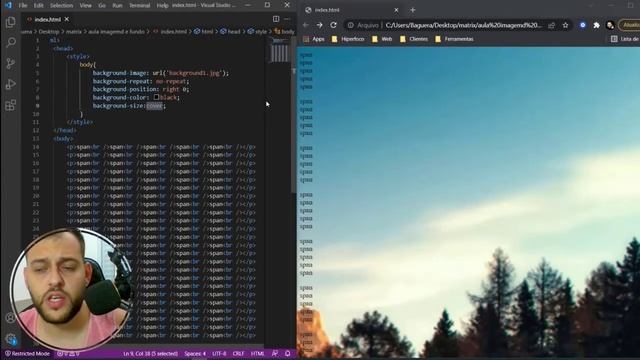Open the Manage gear menu in VS Code

click(11, 339)
